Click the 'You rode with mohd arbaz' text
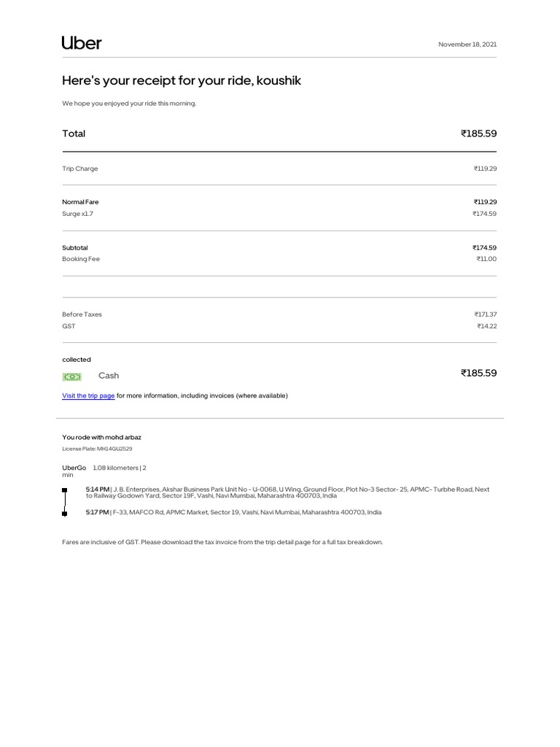Viewport: 560px width, 747px height. (101, 438)
